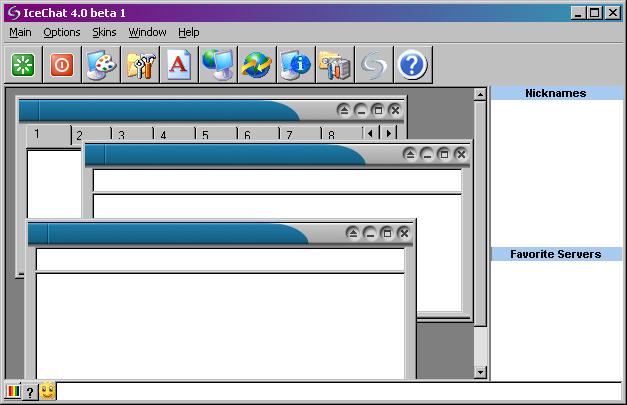Open the Options menu

point(62,32)
